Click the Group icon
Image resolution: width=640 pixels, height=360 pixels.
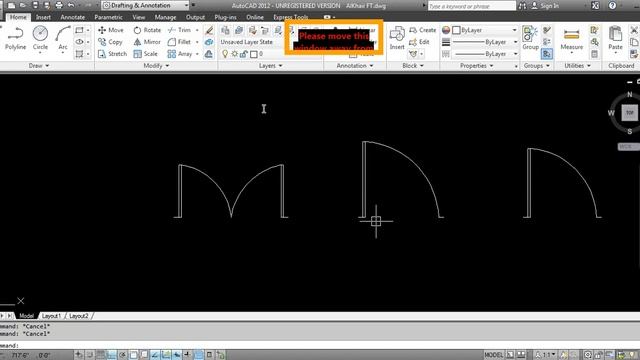530,38
